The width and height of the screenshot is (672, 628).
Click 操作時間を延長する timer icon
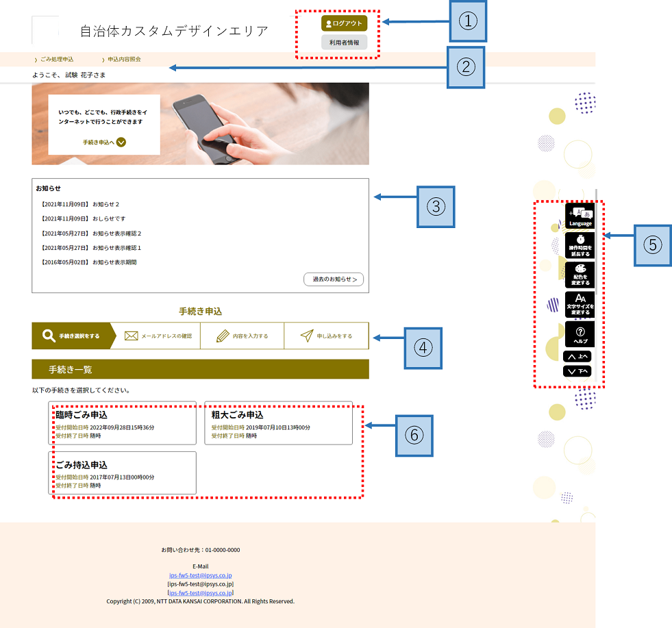580,245
